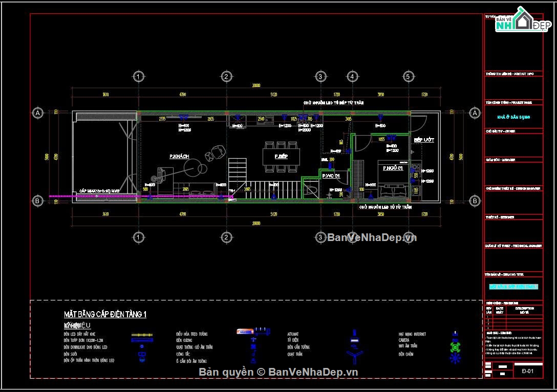Viewport: 557px width, 392px height.
Task: Click the P.NGỦ 01 room label
Action: 393,168
